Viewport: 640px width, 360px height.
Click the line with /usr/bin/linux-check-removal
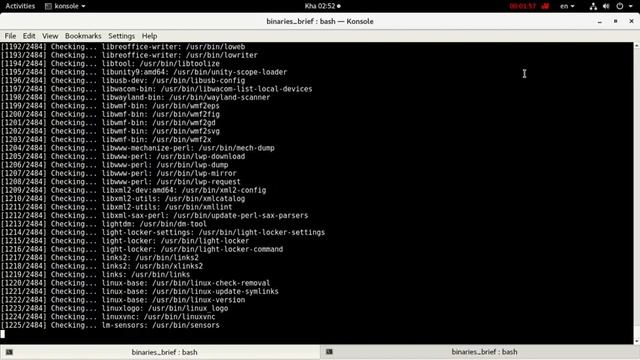point(136,283)
